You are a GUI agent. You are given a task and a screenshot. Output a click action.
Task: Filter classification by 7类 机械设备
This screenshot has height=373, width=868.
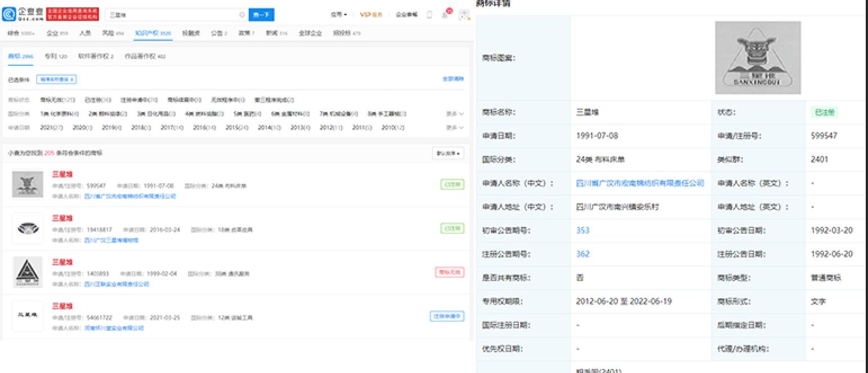[x=339, y=113]
